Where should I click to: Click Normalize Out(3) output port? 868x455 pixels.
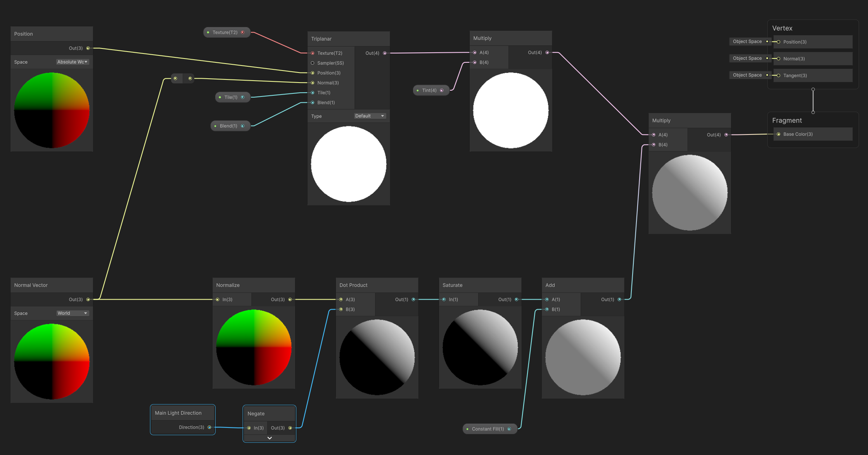[290, 299]
